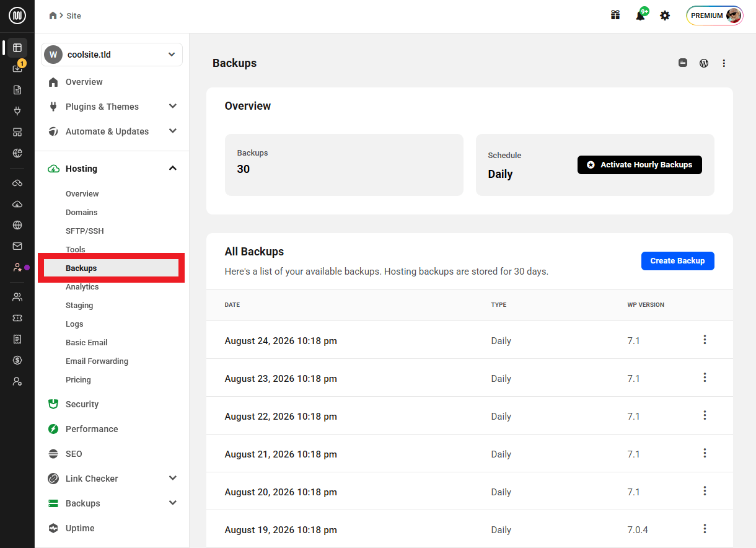Click the Site breadcrumb link
The width and height of the screenshot is (756, 548).
pos(74,15)
